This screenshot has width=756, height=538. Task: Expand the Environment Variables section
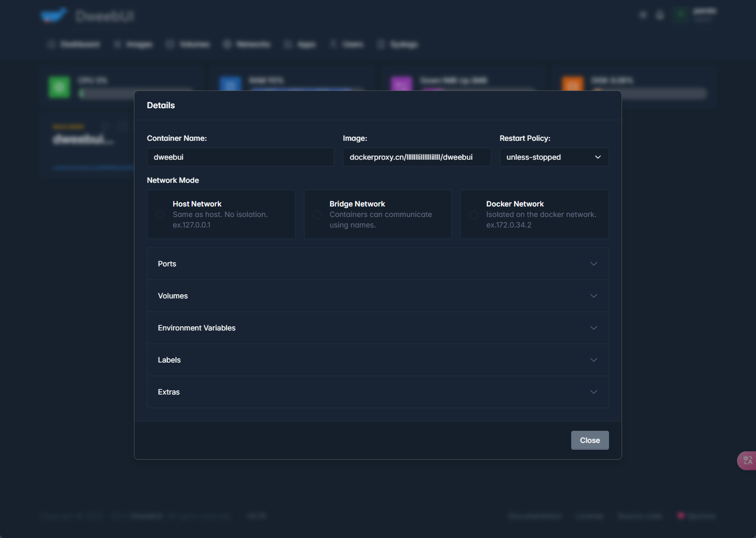pyautogui.click(x=378, y=328)
